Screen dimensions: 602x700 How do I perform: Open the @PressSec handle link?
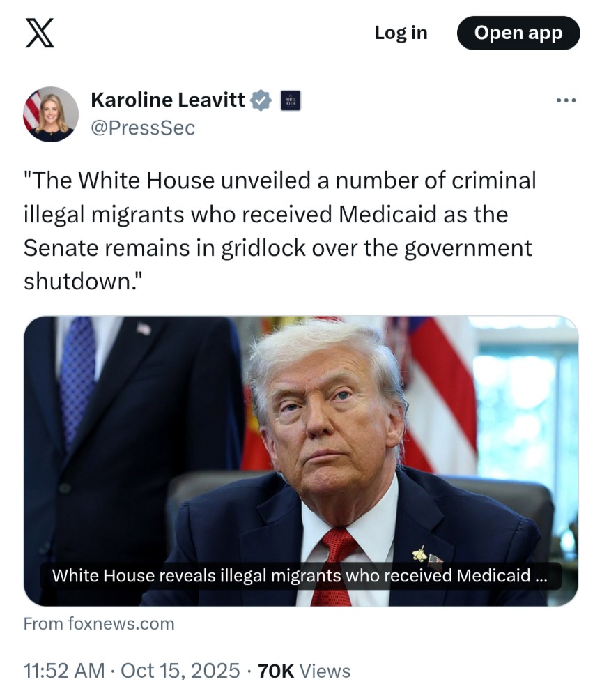pos(143,128)
